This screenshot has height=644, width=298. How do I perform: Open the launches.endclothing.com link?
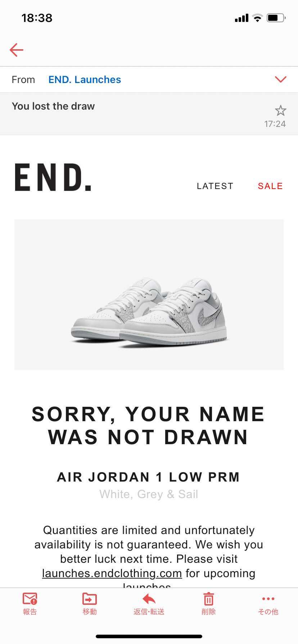[x=112, y=573]
